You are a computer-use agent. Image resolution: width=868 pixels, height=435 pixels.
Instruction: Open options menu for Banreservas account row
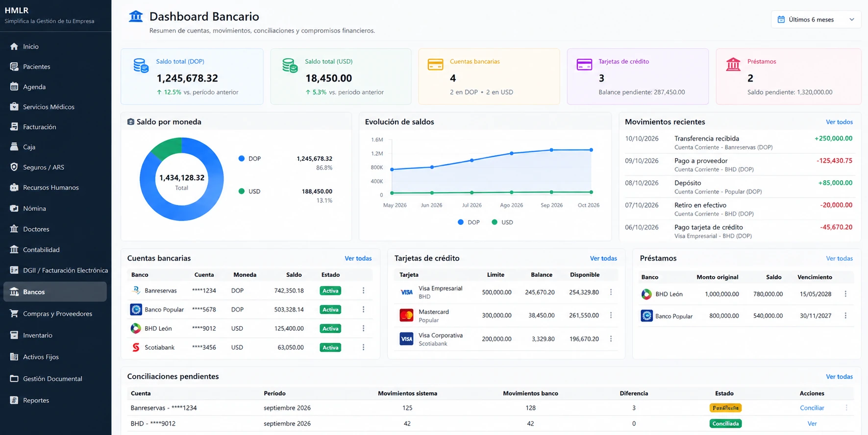click(363, 290)
